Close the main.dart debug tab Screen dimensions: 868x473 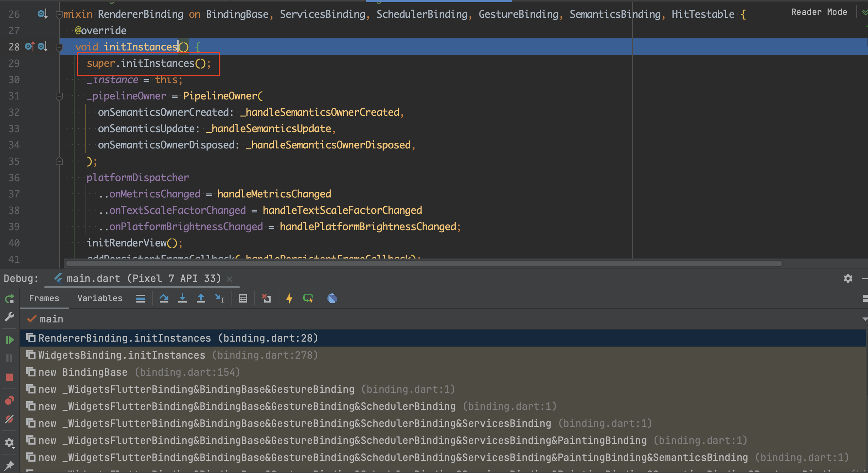tap(229, 279)
